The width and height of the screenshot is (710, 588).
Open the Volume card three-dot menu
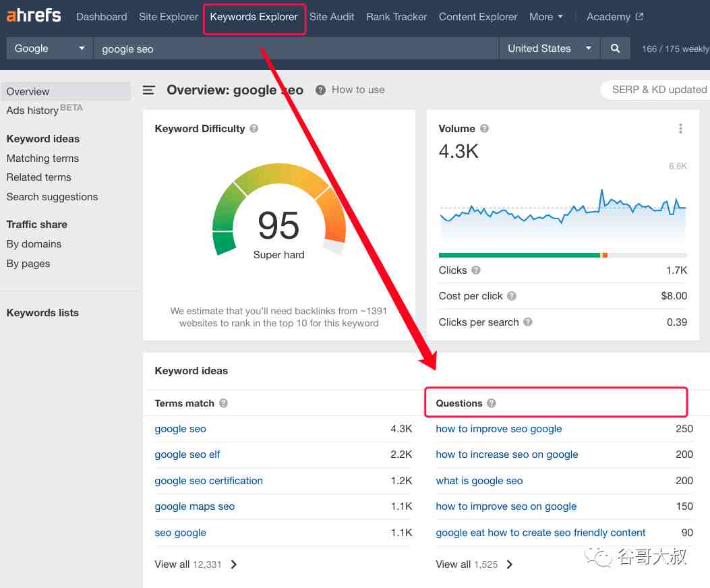(x=680, y=129)
